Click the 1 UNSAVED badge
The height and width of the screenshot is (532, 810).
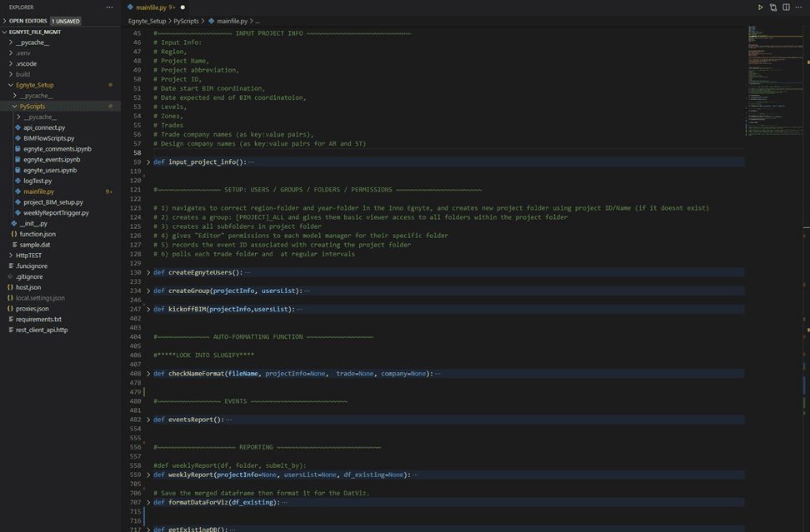pos(66,21)
